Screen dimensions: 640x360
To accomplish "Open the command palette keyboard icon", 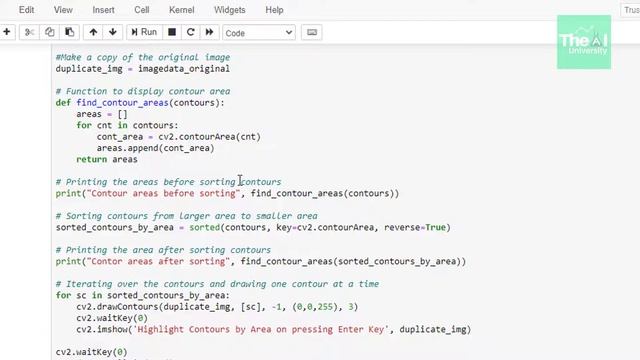I will coord(312,32).
